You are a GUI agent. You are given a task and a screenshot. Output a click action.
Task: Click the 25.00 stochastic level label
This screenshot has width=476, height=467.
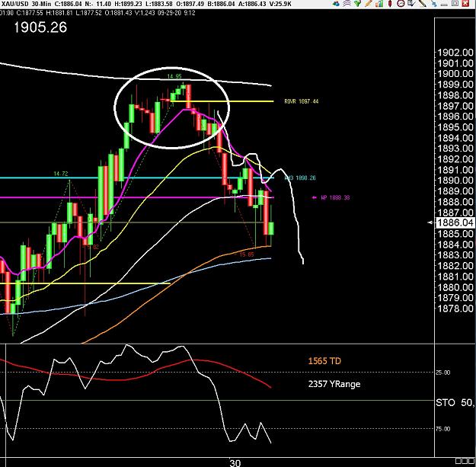[x=442, y=373]
